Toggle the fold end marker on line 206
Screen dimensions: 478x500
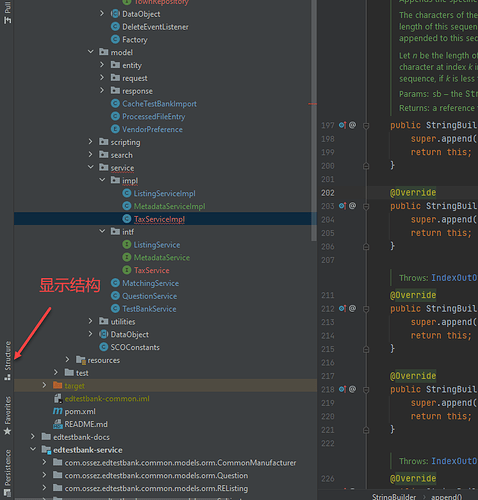pyautogui.click(x=366, y=246)
